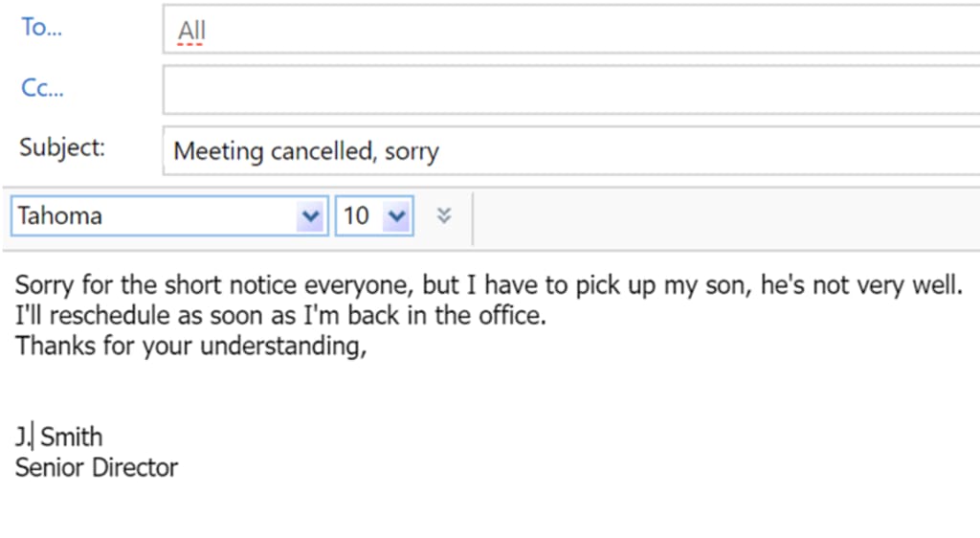Click the "Senior Director" title line
This screenshot has width=980, height=538.
point(97,468)
